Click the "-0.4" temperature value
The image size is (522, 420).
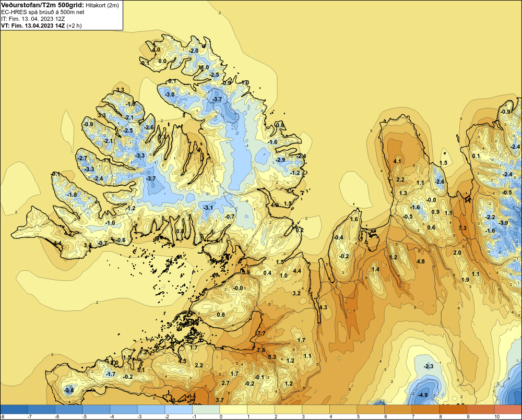tap(339, 237)
